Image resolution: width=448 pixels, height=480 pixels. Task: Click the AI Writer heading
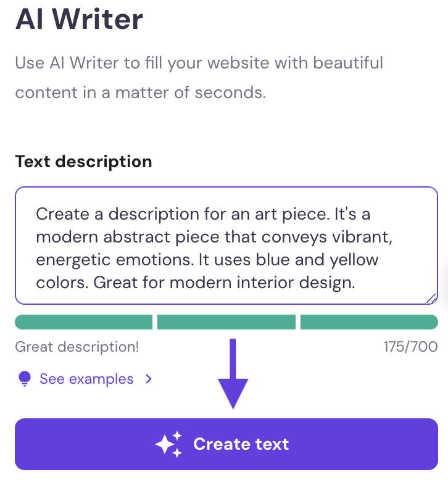pos(79,20)
